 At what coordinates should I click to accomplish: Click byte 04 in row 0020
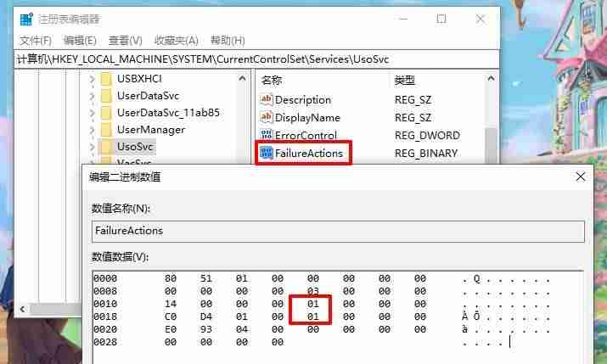242,329
